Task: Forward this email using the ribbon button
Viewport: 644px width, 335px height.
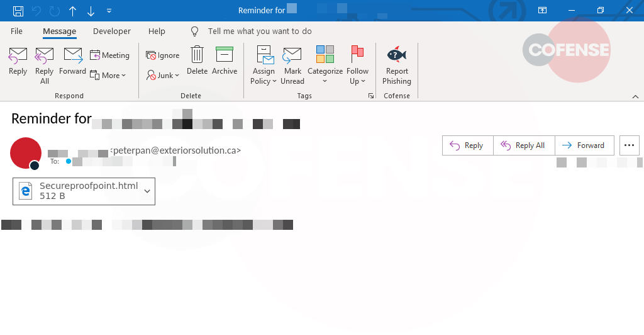Action: tap(72, 62)
